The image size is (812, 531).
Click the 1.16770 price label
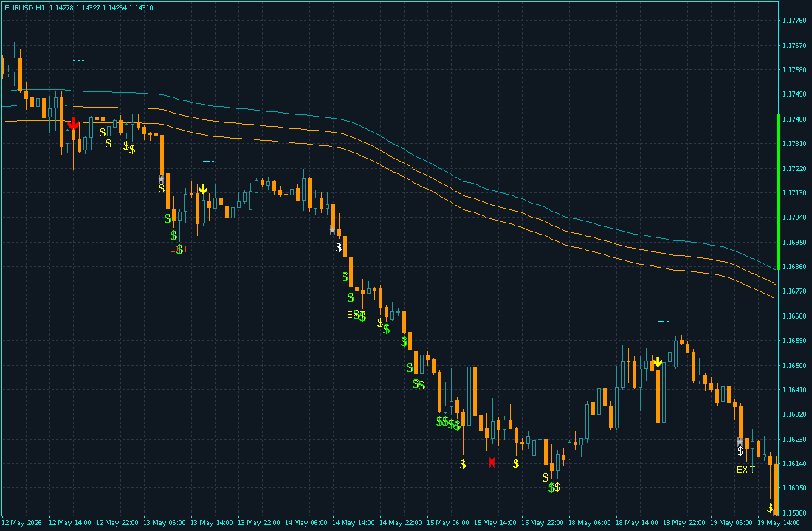pos(794,291)
